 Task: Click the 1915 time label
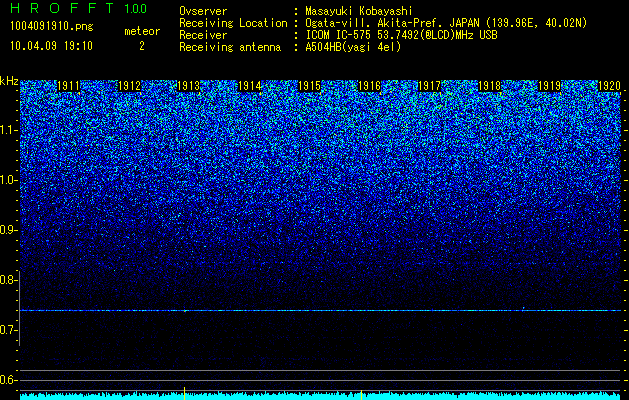tap(309, 86)
